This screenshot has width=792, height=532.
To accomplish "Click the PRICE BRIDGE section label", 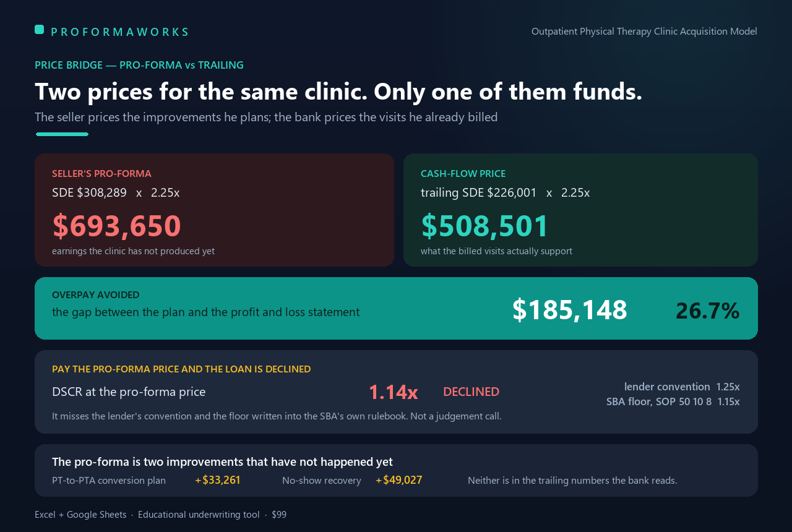I will [x=139, y=65].
